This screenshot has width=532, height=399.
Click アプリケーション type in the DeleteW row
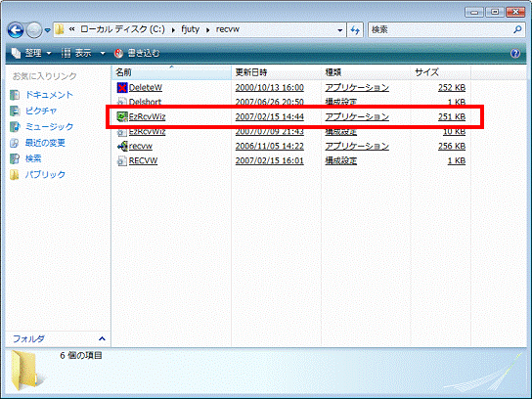point(357,88)
